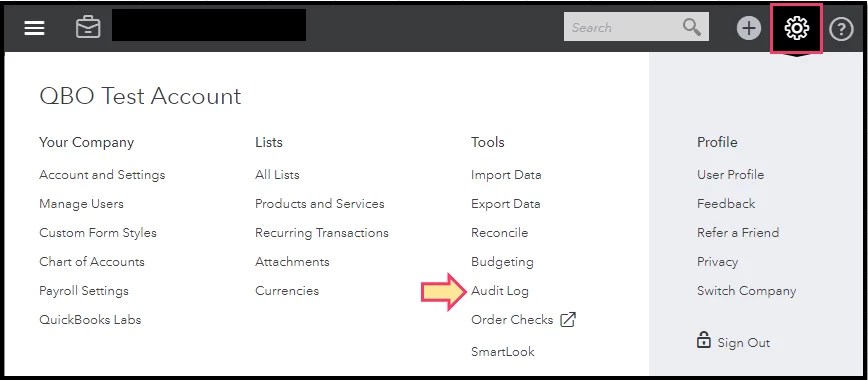The height and width of the screenshot is (380, 868).
Task: Open Manage Users
Action: (81, 204)
